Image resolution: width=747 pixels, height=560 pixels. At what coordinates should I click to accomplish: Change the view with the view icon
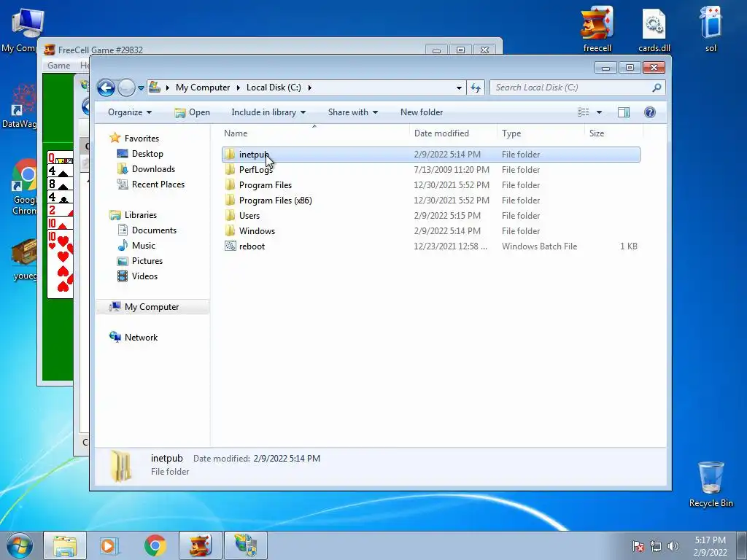[584, 112]
